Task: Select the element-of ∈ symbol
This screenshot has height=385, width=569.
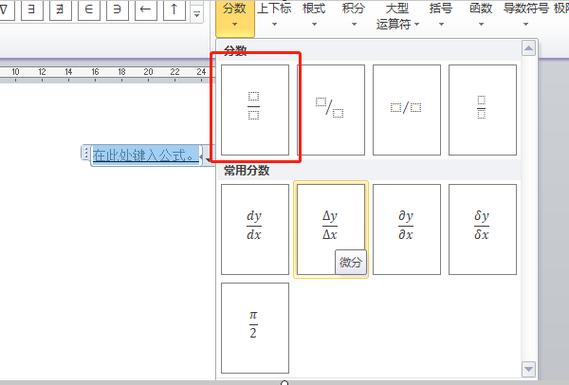Action: click(x=89, y=10)
